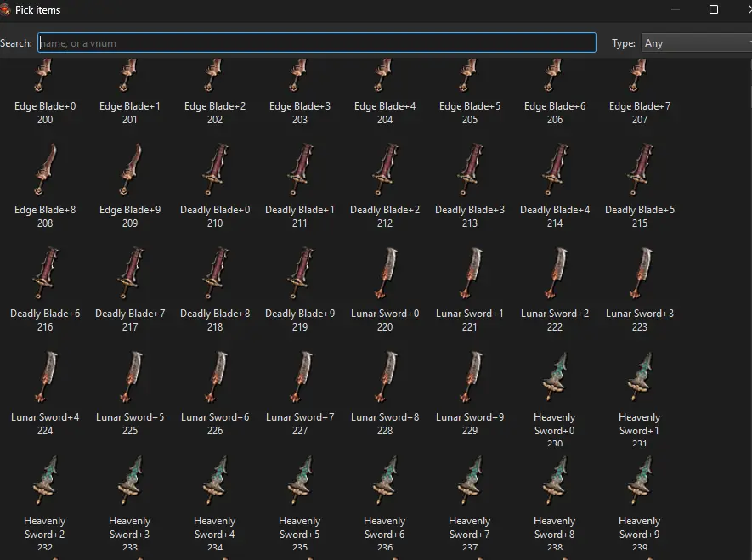Select the Edge Blade+0 item icon
752x560 pixels.
click(44, 75)
